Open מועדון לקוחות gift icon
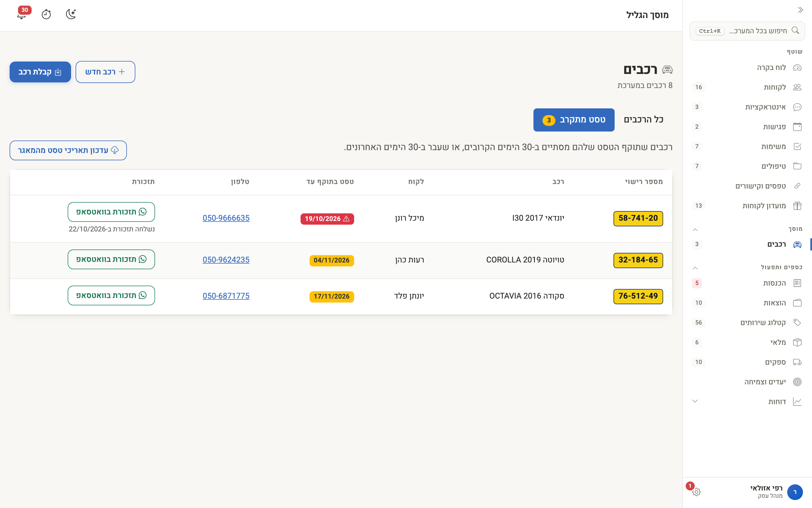 tap(797, 206)
